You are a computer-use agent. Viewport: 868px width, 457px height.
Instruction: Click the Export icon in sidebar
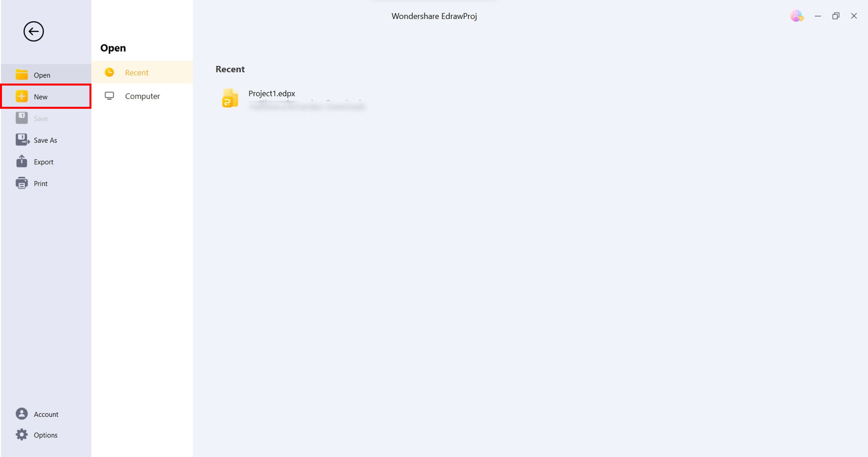(x=22, y=161)
